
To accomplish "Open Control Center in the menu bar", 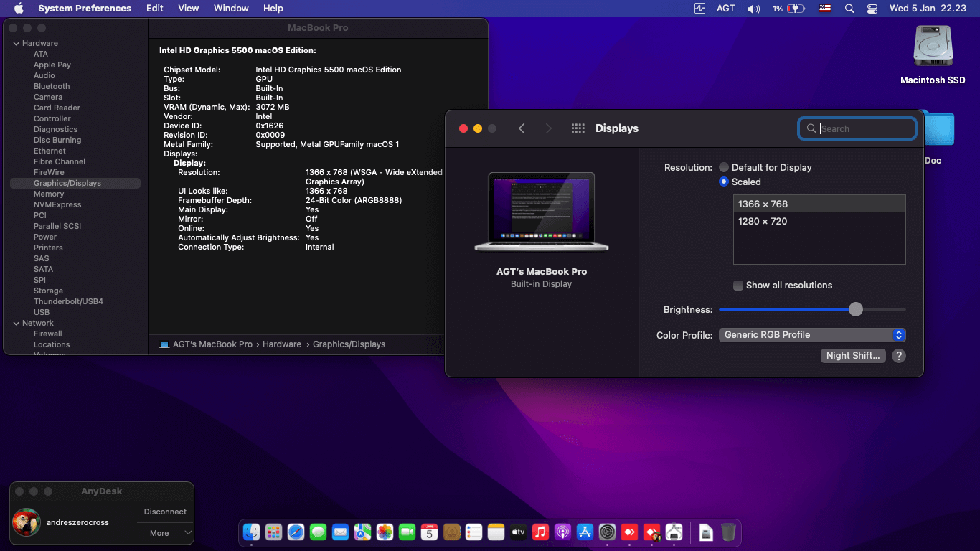I will point(872,9).
